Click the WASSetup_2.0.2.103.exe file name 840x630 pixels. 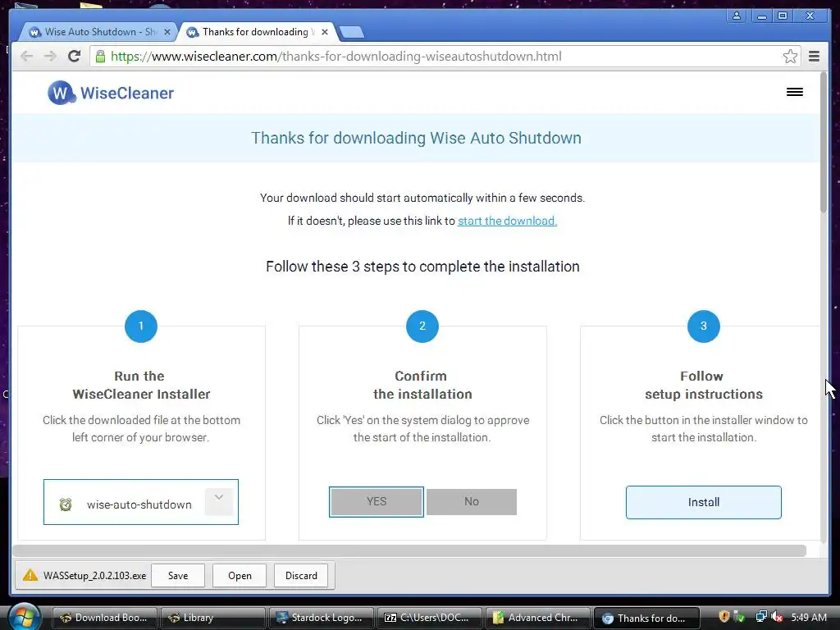(95, 576)
